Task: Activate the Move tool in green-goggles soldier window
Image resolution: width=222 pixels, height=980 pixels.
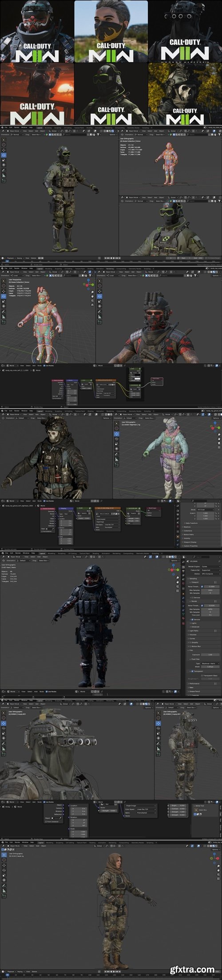Action: point(4,150)
